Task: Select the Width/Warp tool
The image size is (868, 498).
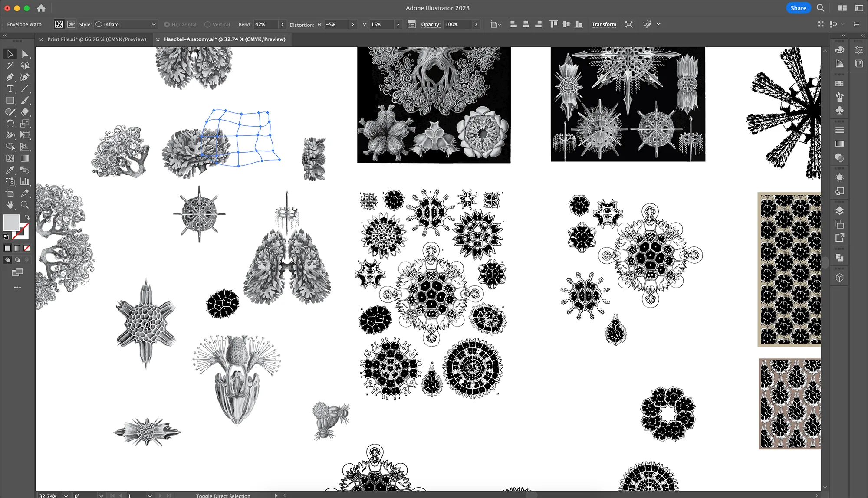Action: click(10, 135)
